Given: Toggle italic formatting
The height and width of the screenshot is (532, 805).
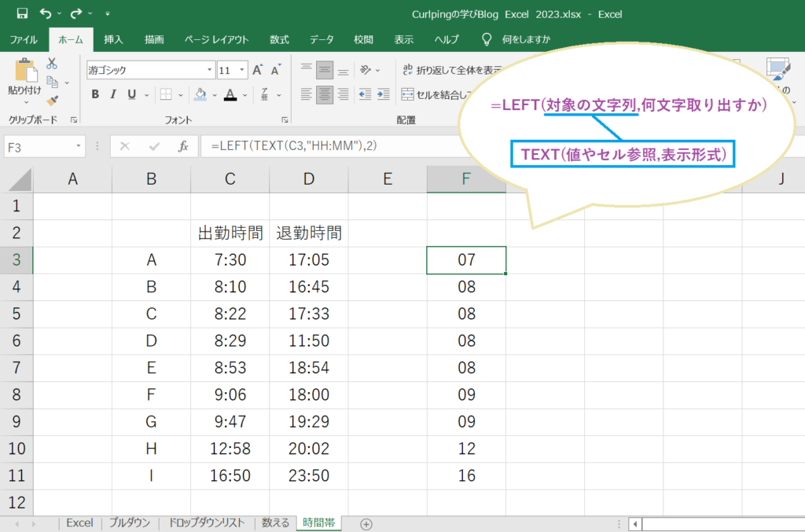Looking at the screenshot, I should 113,94.
